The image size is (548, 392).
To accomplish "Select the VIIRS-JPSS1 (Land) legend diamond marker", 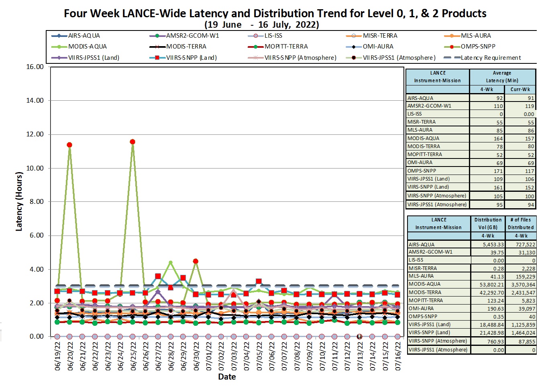I will point(59,58).
